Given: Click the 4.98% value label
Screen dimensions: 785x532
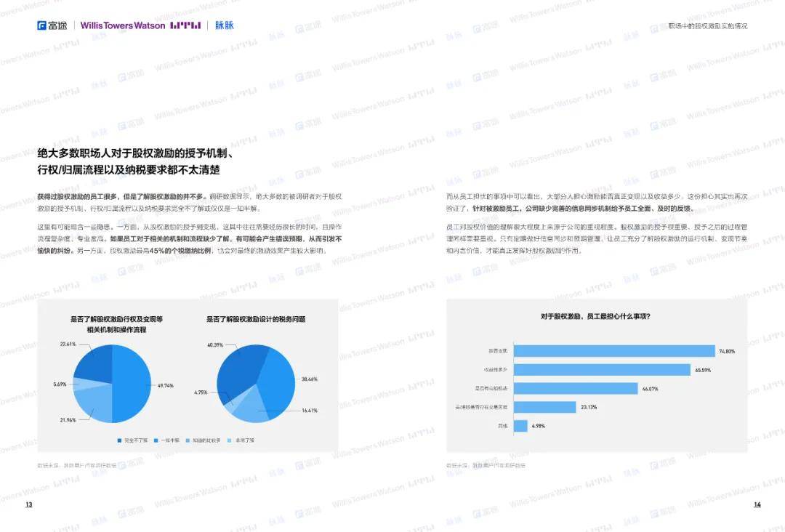Looking at the screenshot, I should [538, 427].
